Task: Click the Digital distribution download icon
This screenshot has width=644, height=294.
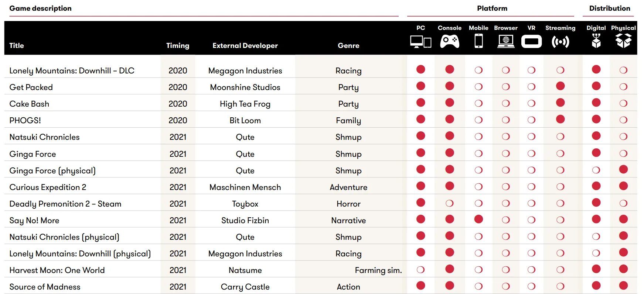Action: tap(596, 41)
